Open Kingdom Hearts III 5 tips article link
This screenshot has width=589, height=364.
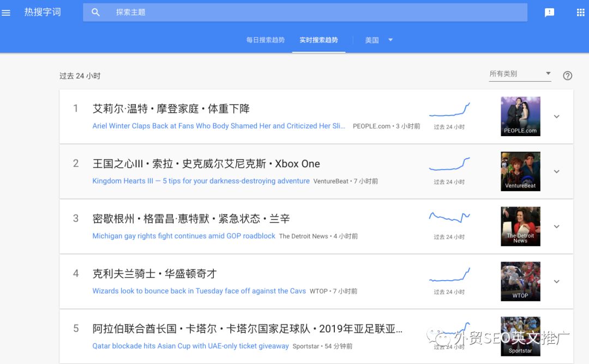click(201, 181)
